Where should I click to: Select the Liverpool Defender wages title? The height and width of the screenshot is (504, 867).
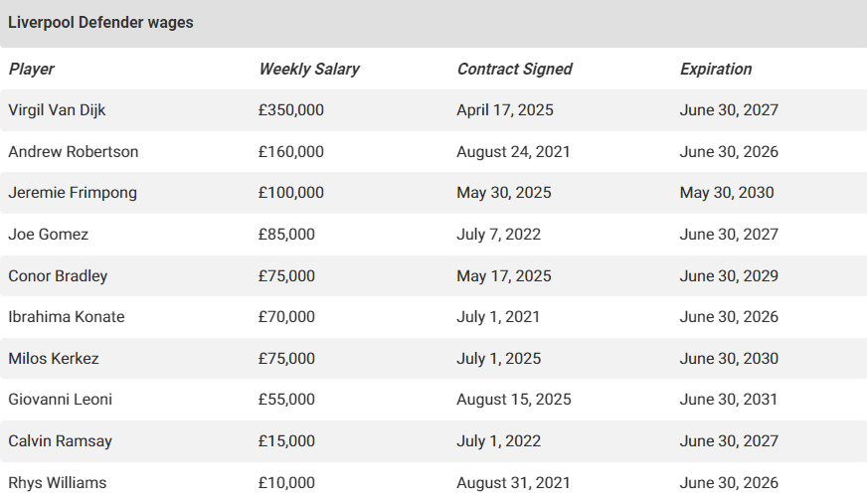tap(100, 23)
